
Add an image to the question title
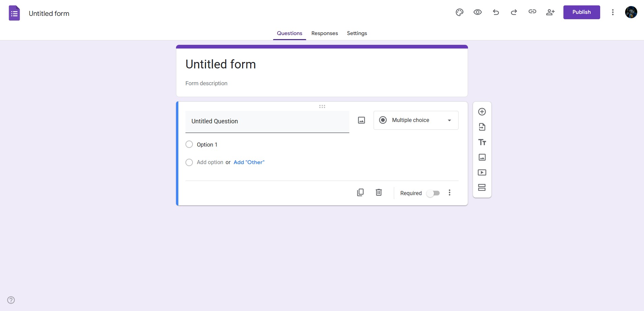361,120
